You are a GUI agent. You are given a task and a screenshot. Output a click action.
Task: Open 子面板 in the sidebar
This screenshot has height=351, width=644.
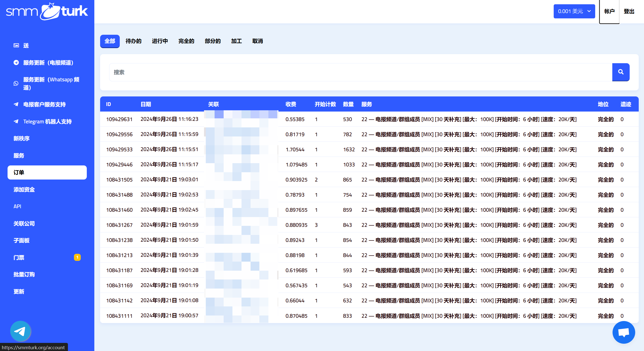(21, 240)
